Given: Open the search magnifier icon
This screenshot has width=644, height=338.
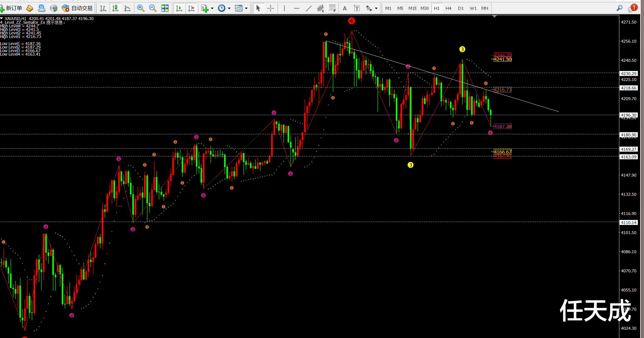Looking at the screenshot, I should coord(620,8).
